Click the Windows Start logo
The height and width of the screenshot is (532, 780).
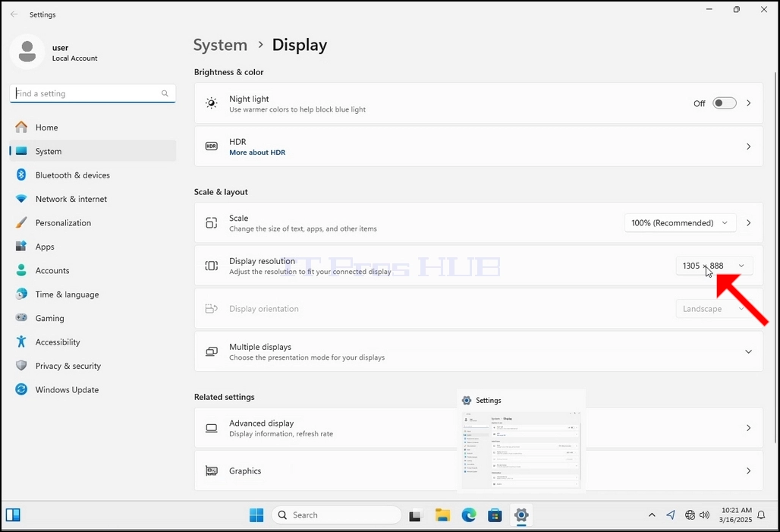click(256, 515)
